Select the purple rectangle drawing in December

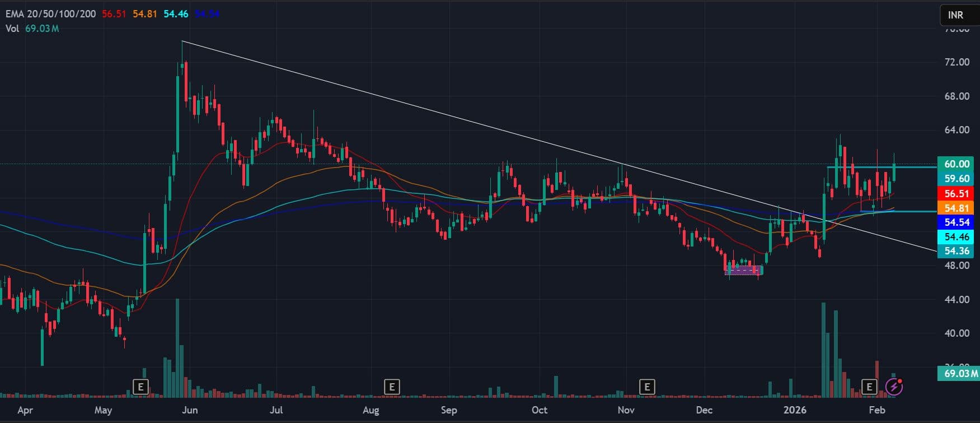tap(743, 270)
